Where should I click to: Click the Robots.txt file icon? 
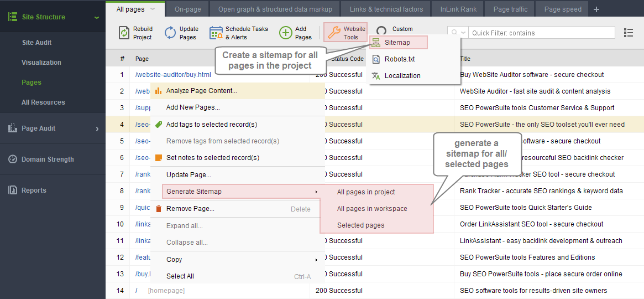point(376,59)
